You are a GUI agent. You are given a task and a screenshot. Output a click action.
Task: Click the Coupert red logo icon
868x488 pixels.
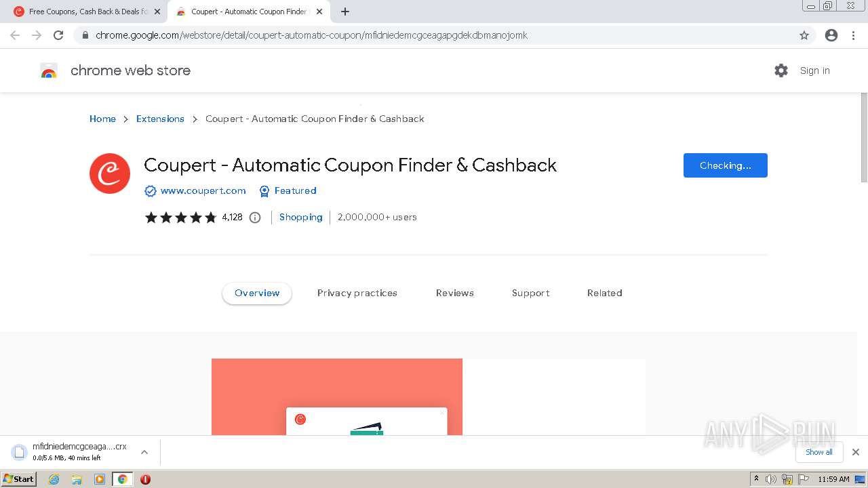click(110, 174)
